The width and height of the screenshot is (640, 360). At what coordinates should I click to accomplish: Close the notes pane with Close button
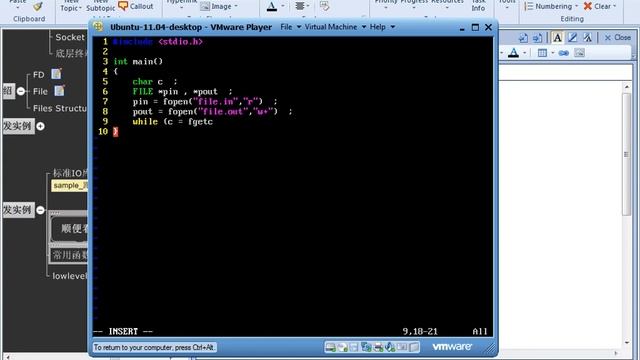[618, 38]
